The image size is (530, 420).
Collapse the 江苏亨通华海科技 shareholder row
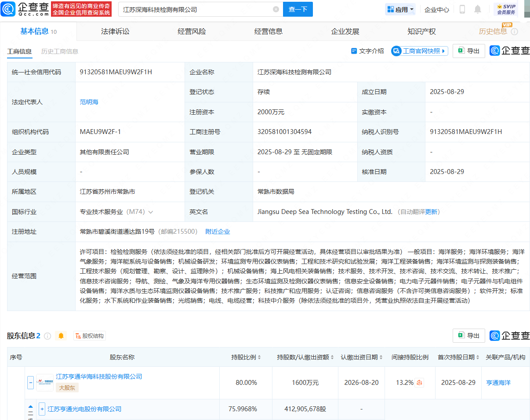30,383
